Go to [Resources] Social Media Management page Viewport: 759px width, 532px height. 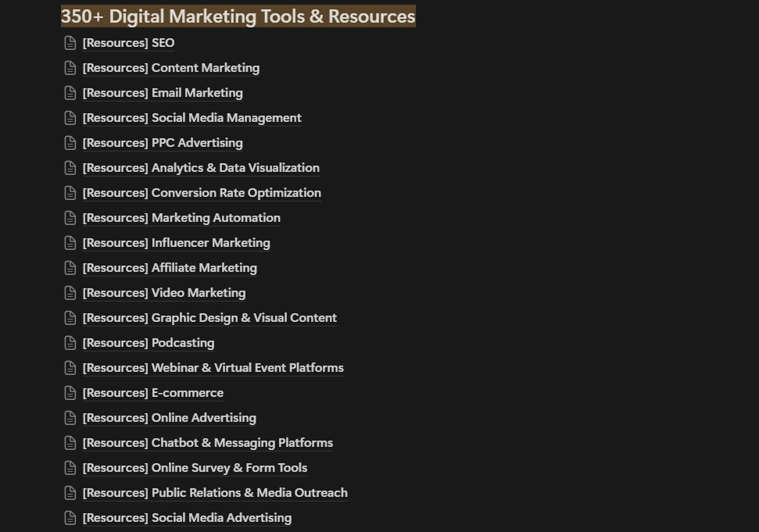tap(192, 118)
